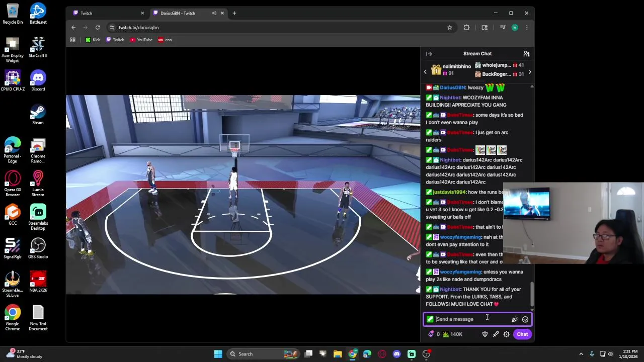Viewport: 644px width, 362px height.
Task: Open nolimitbhino top gifter entry
Action: click(451, 69)
